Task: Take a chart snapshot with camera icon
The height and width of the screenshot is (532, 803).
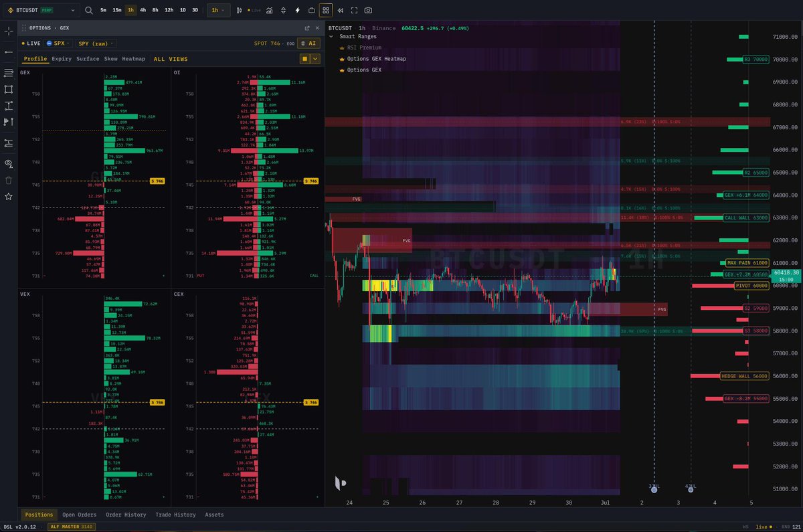Action: 368,10
